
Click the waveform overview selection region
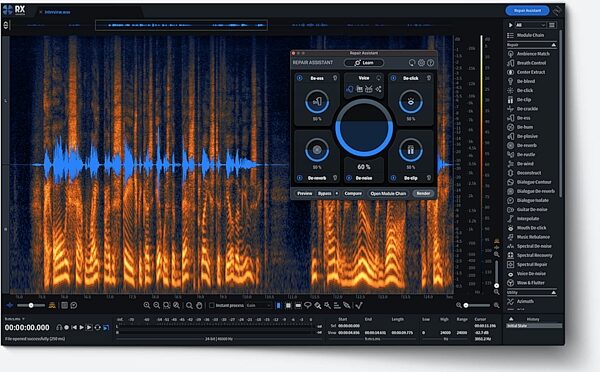(x=181, y=25)
